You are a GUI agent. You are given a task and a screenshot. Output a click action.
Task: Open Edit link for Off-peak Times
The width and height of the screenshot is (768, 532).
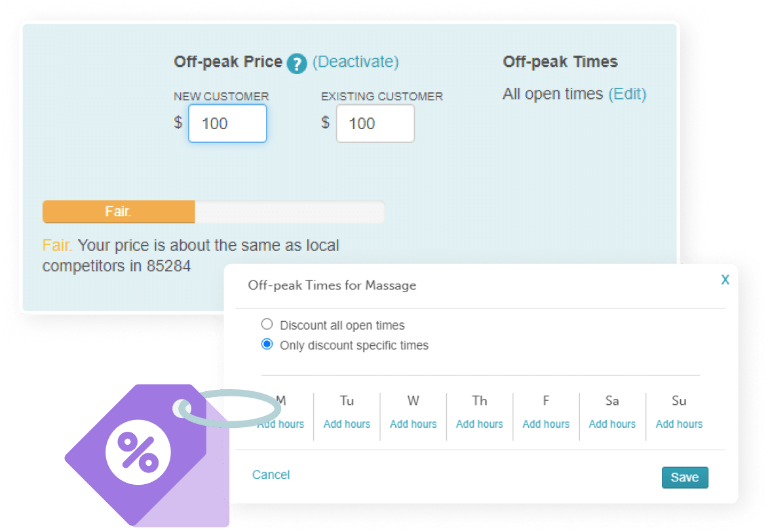(x=627, y=94)
